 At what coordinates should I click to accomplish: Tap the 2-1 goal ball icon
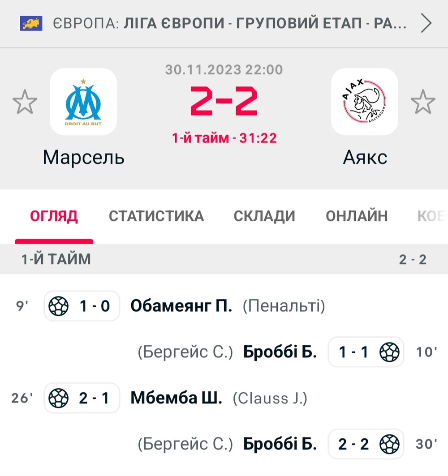[59, 398]
